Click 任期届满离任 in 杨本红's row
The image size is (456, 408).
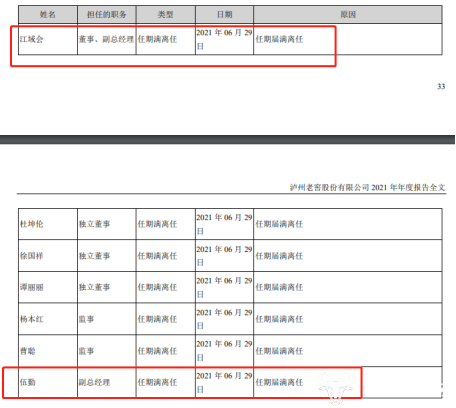tap(279, 319)
